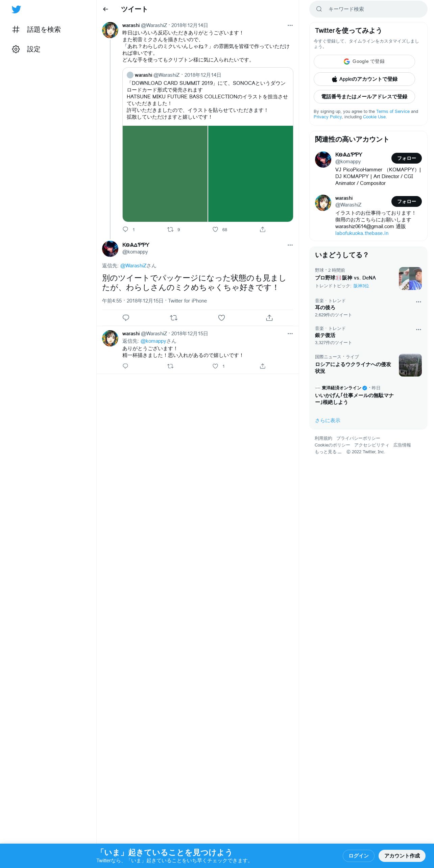Reply to KOMAPPY's main tweet
Viewport: 434px width, 868px height.
[x=126, y=318]
